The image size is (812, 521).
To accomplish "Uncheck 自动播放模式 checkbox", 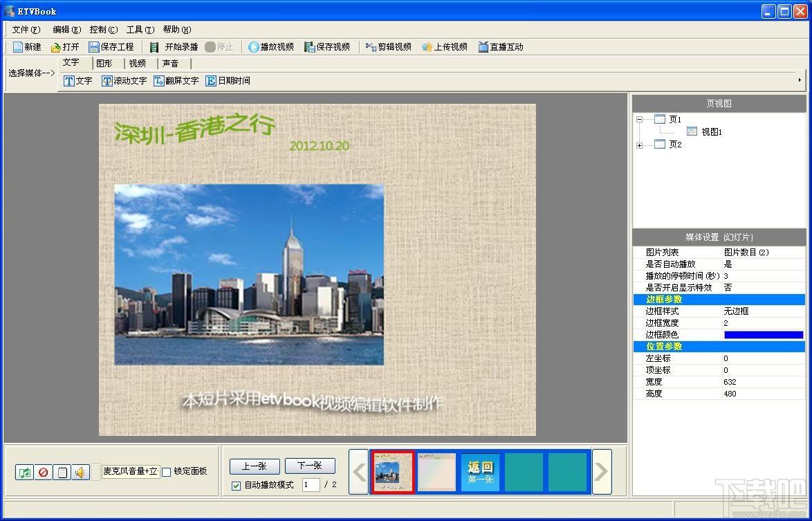I will (x=236, y=485).
